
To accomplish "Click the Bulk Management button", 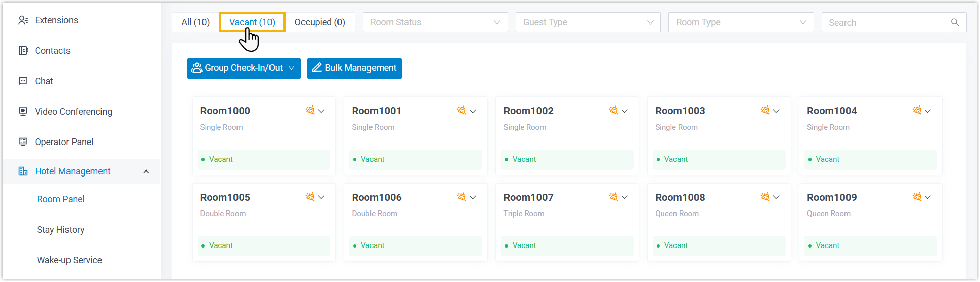I will coord(354,68).
